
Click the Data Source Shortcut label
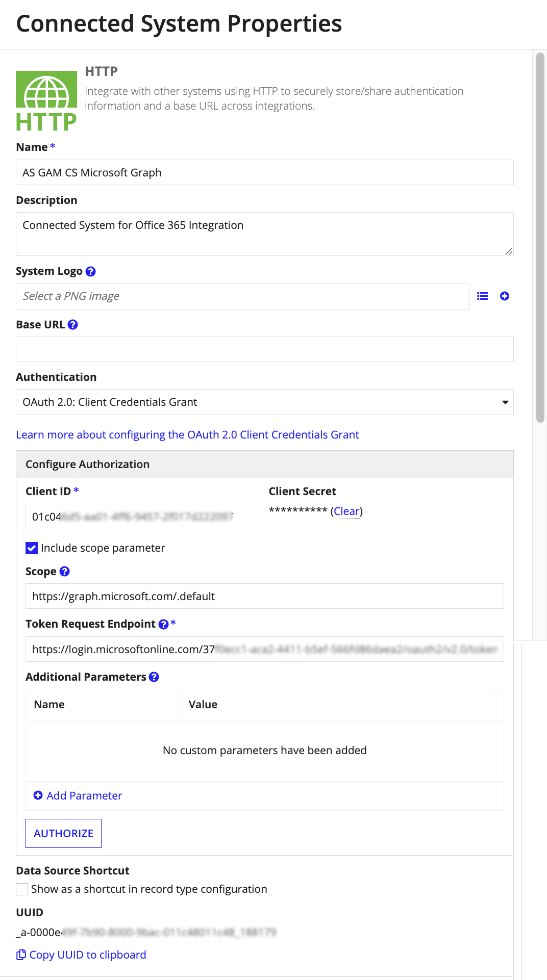(72, 871)
